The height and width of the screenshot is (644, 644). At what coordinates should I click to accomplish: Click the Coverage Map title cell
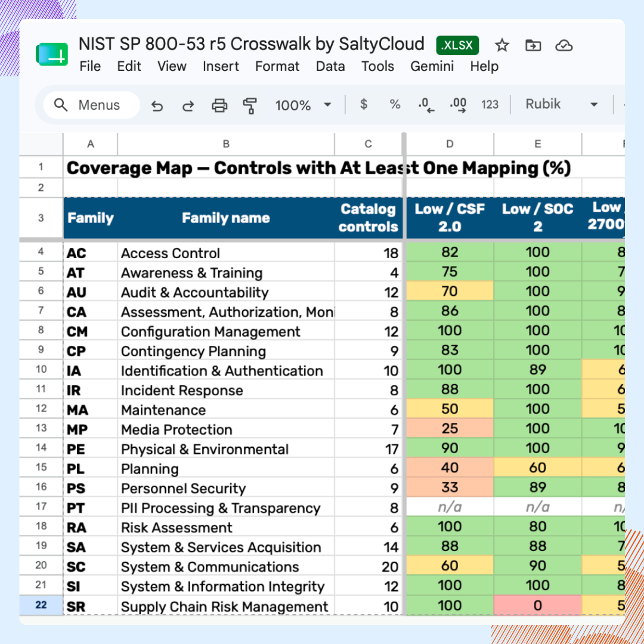point(318,168)
